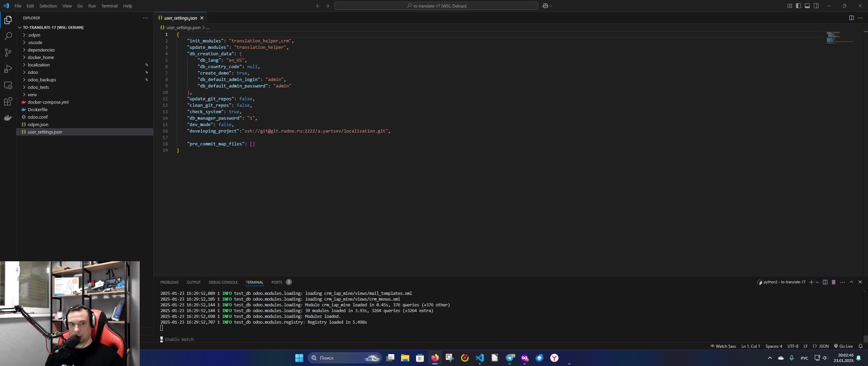Open Docker view in activity bar
The width and height of the screenshot is (868, 366).
point(8,118)
